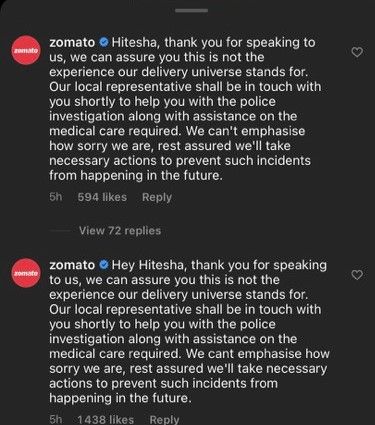The height and width of the screenshot is (425, 375).
Task: Show the list of 1438 likes
Action: tap(106, 419)
